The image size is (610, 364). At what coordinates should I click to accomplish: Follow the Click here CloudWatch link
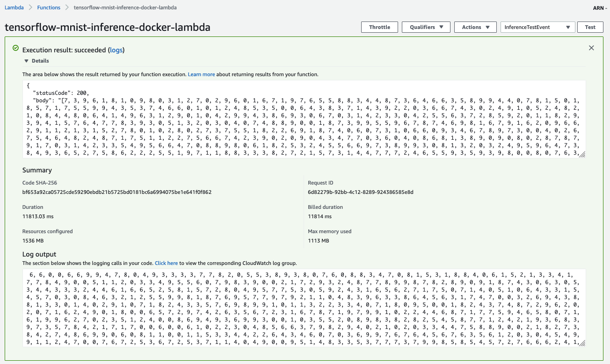(166, 263)
